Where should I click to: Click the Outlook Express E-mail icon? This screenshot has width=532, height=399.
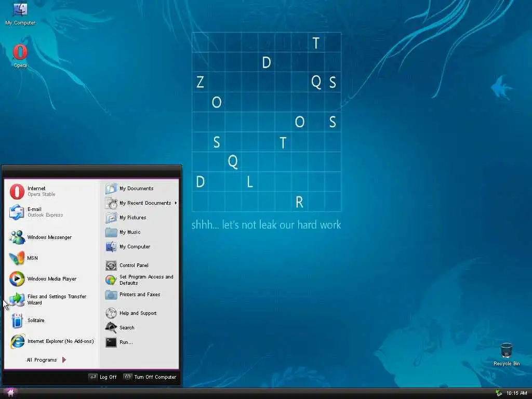[x=17, y=212]
